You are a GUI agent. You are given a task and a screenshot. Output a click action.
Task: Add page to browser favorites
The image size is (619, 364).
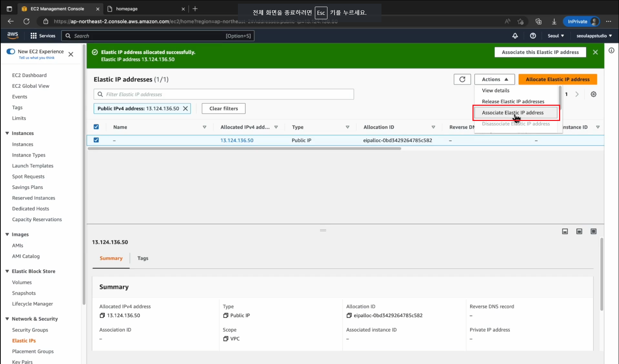(521, 21)
